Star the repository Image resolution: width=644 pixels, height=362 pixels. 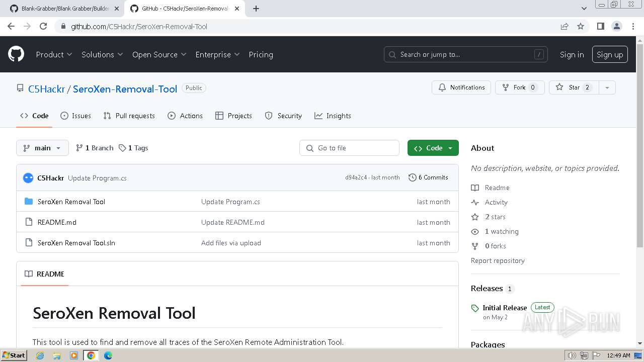coord(574,87)
